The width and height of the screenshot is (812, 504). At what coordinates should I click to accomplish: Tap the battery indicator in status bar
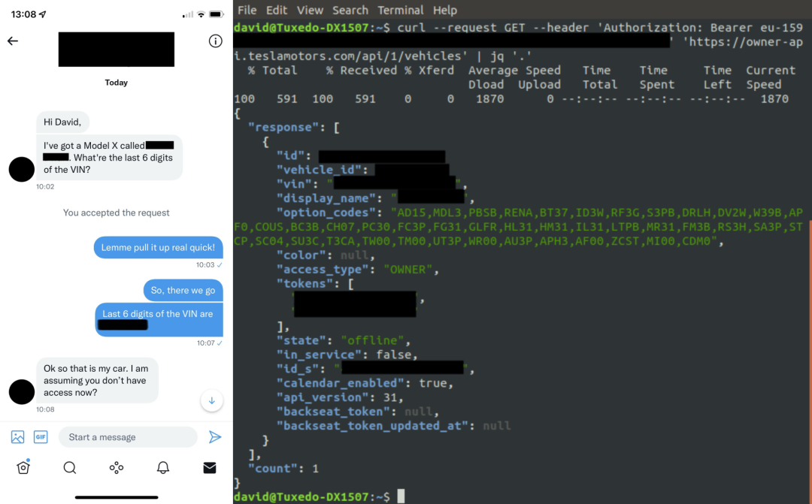click(217, 14)
